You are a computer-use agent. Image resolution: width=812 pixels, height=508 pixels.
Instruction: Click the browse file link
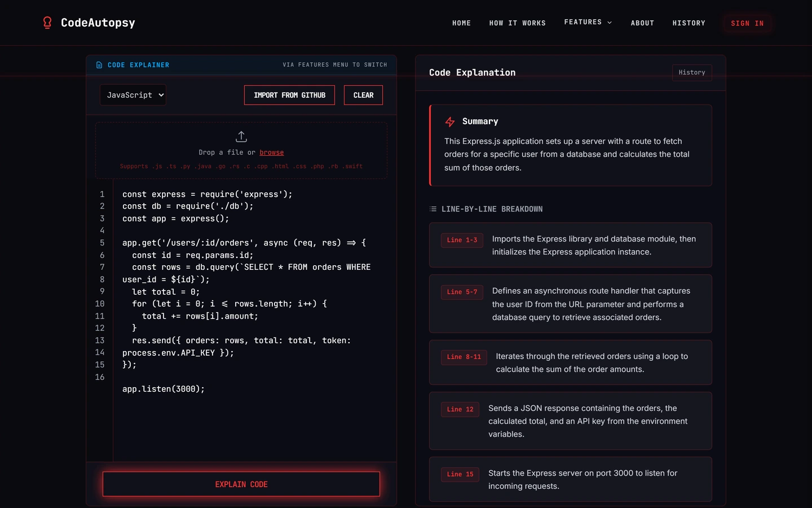272,152
